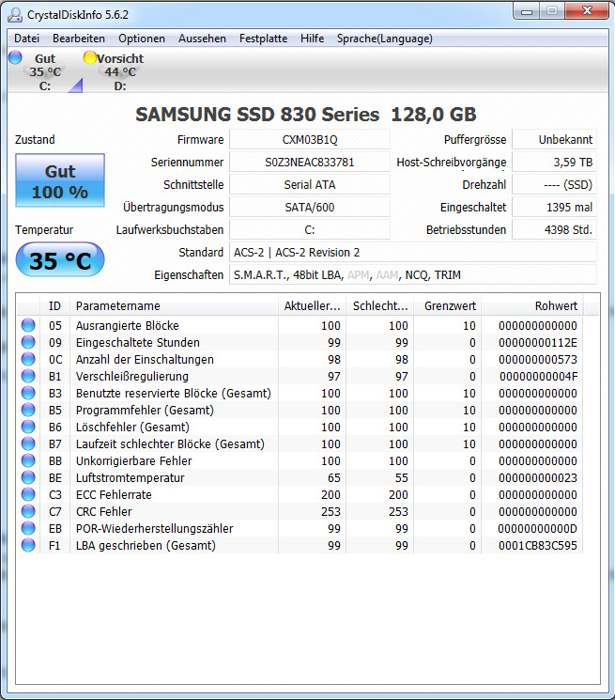This screenshot has height=700, width=615.
Task: Click raw value 0001CB83C595
Action: point(537,546)
